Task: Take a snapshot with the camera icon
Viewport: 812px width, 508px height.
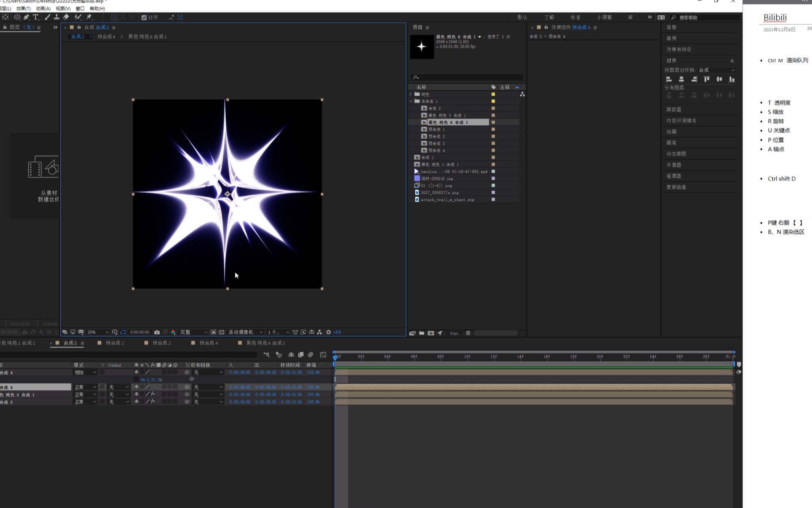Action: coord(157,332)
